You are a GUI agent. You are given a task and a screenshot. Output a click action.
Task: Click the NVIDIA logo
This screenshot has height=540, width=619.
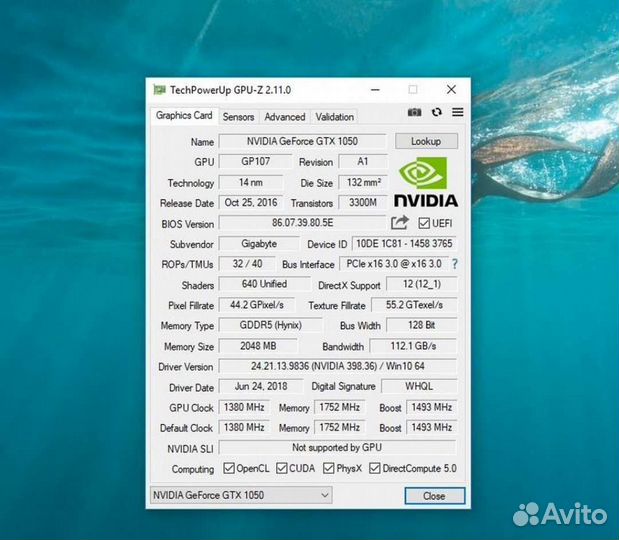426,182
